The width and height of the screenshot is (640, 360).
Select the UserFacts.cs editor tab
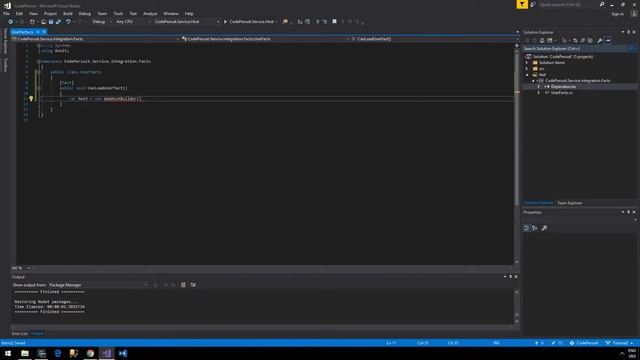tap(22, 32)
